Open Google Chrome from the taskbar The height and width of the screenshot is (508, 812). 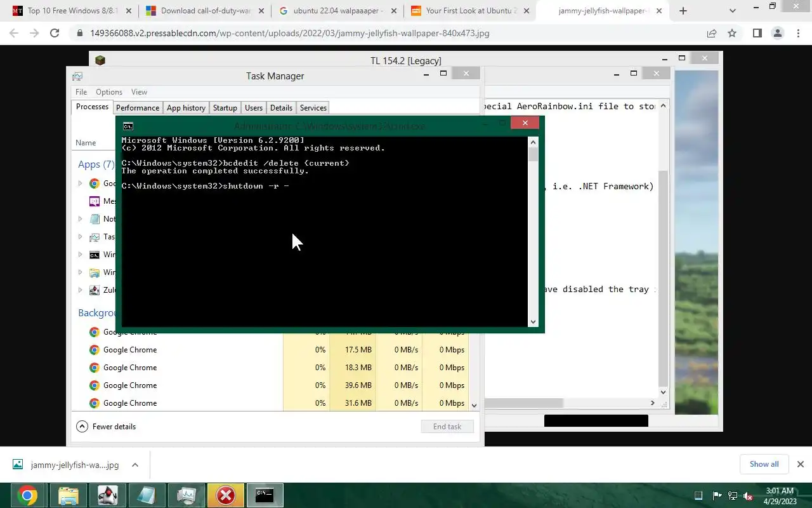[27, 495]
